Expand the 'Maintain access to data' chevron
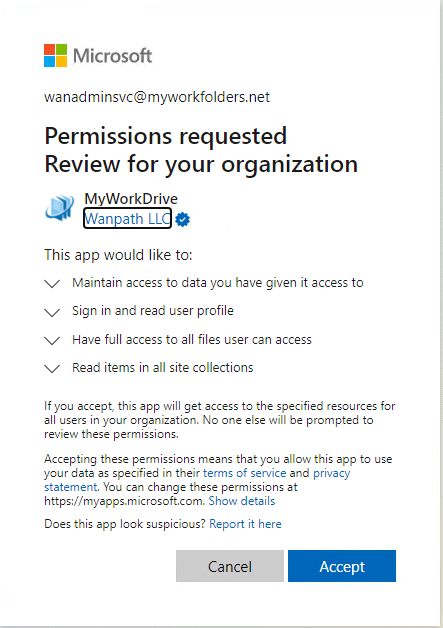 [52, 284]
